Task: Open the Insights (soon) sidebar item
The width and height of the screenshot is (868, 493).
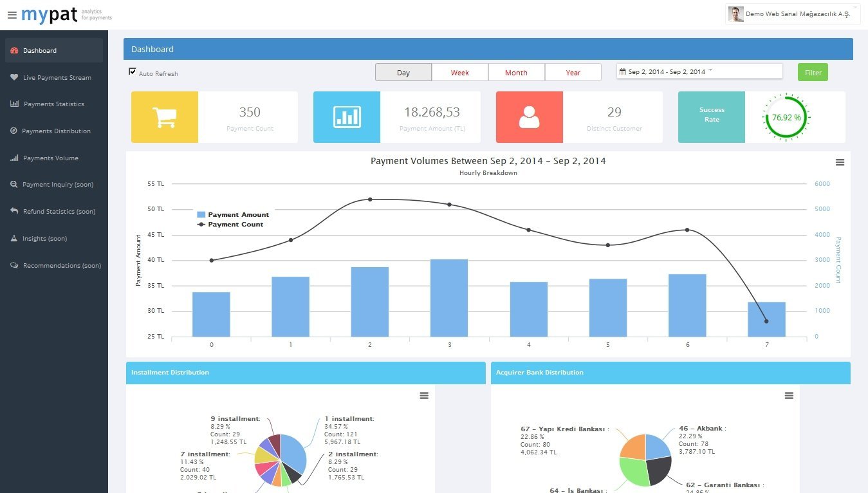Action: pos(46,238)
